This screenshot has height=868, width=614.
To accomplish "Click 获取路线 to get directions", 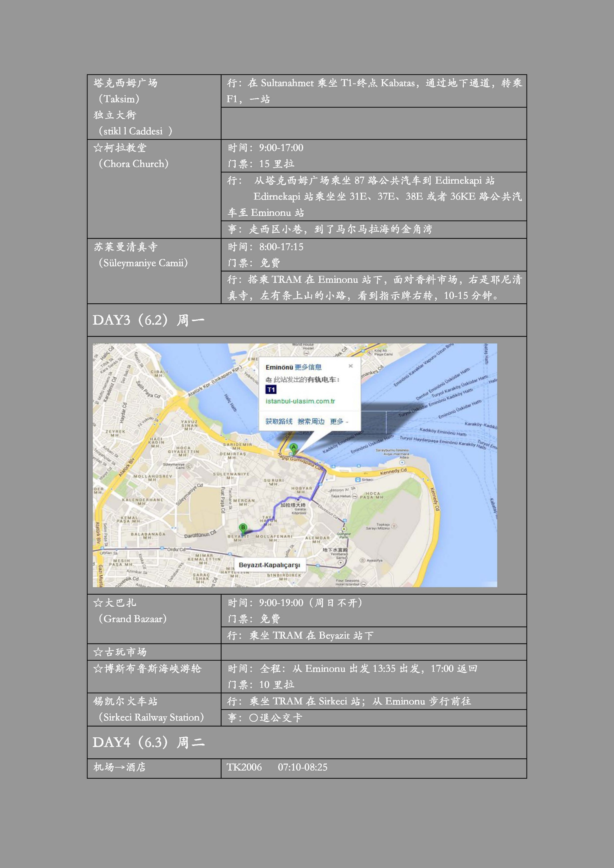I will pos(279,421).
